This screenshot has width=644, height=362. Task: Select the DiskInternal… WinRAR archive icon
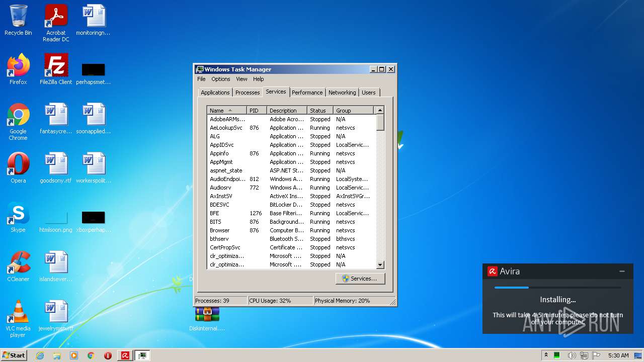click(x=207, y=318)
